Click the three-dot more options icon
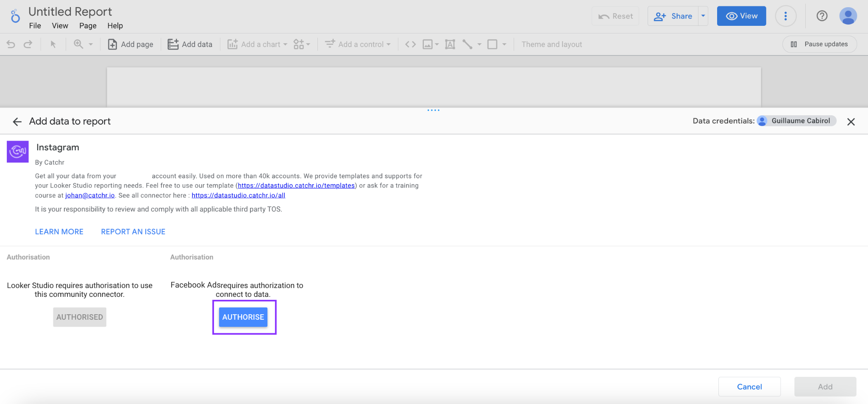This screenshot has width=868, height=404. (x=785, y=16)
